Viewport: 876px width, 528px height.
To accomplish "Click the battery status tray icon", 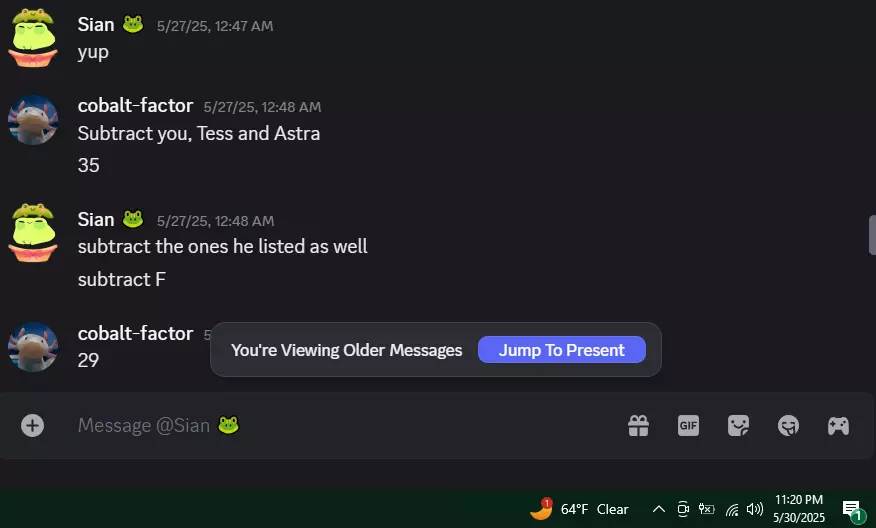I will coord(707,509).
